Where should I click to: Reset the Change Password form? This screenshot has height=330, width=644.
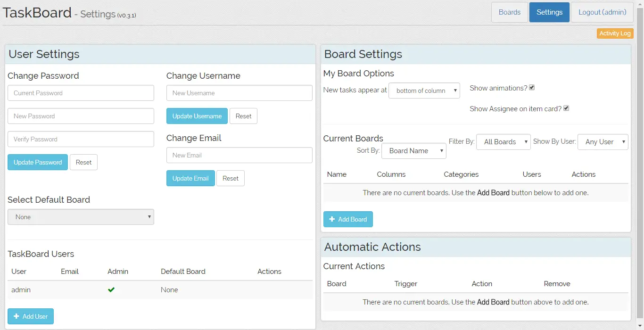tap(83, 162)
